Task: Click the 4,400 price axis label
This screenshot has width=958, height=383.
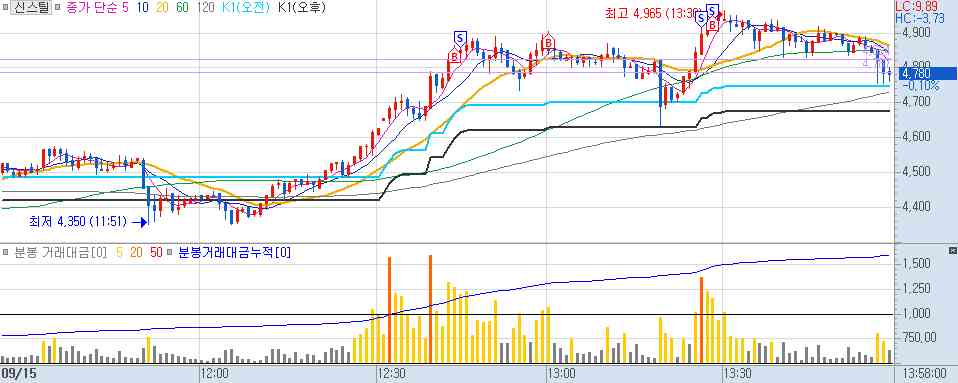Action: [916, 207]
